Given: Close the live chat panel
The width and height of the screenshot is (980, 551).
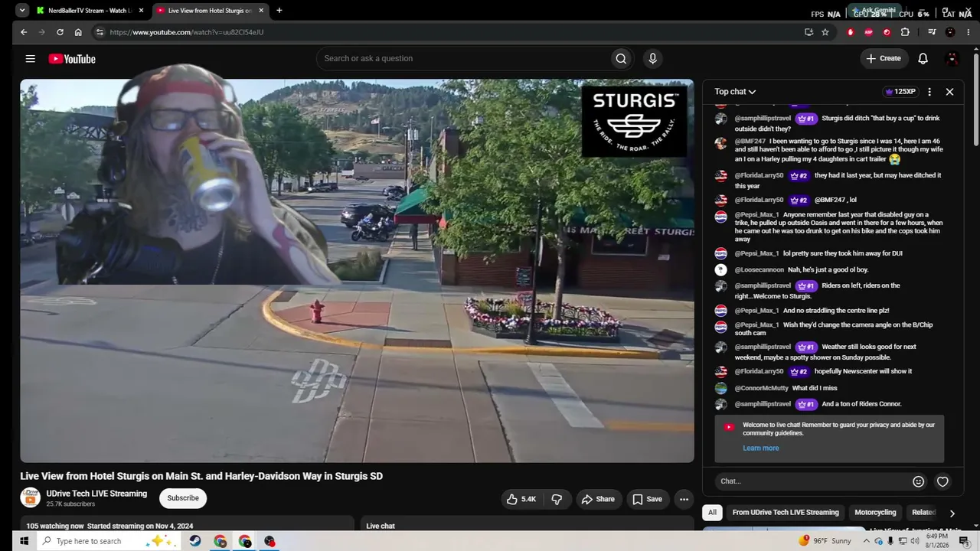Looking at the screenshot, I should click(949, 92).
